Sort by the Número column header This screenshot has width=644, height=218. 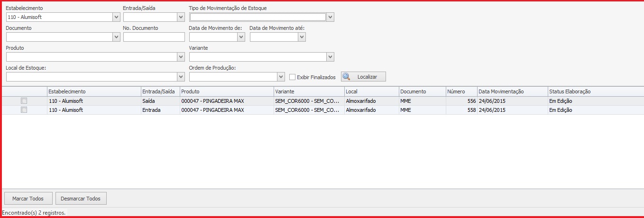456,91
